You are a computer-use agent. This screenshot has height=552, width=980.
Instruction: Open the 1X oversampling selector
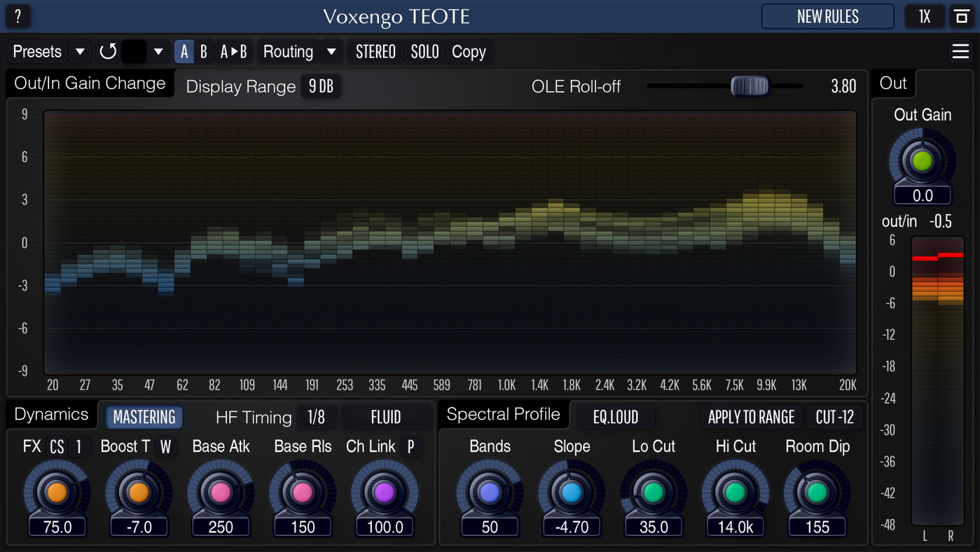[925, 16]
